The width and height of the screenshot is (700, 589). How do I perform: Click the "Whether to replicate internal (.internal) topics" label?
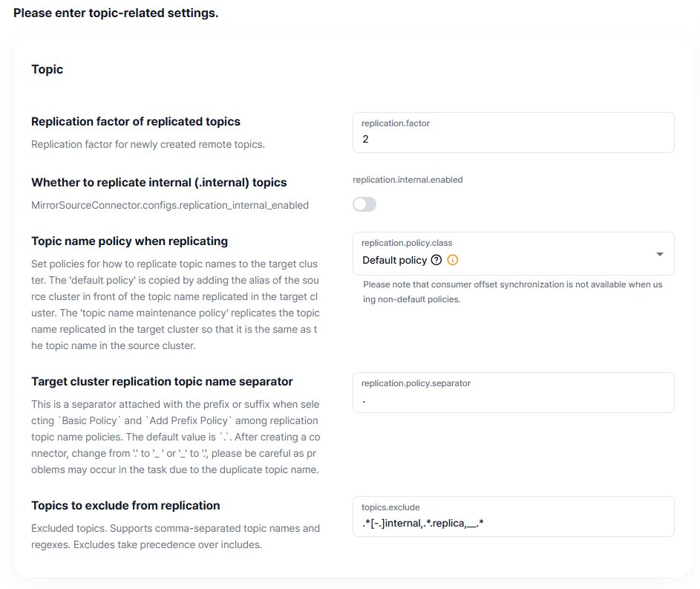point(159,183)
